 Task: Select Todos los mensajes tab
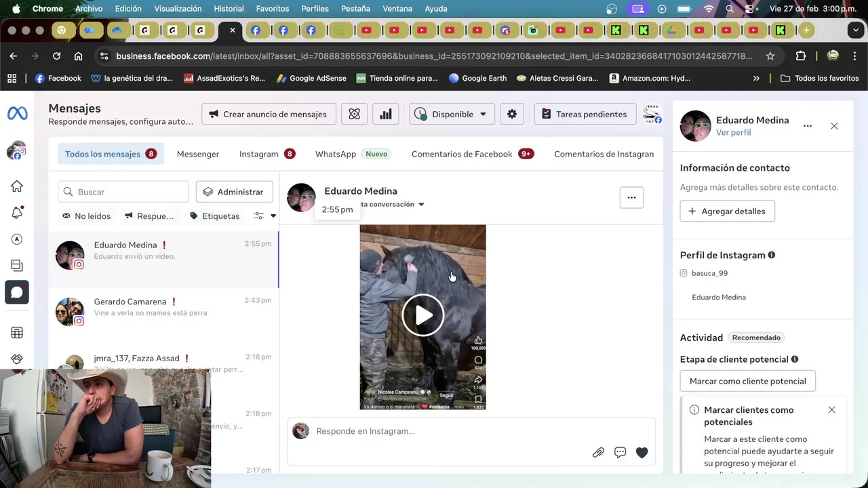coord(110,154)
